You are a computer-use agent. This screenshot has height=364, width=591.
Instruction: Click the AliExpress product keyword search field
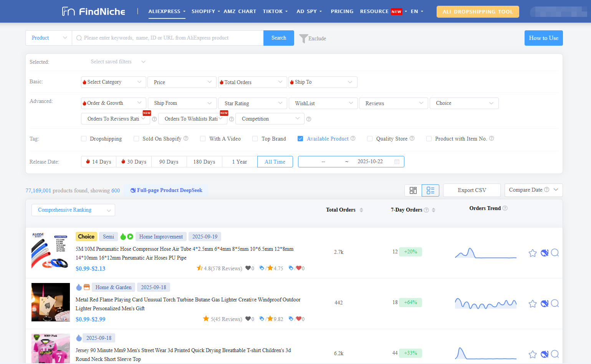pyautogui.click(x=169, y=38)
